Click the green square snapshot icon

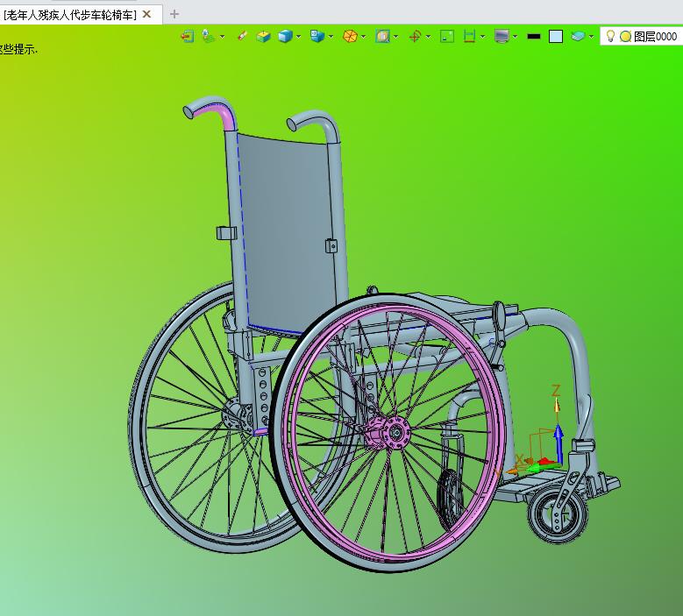(x=447, y=36)
